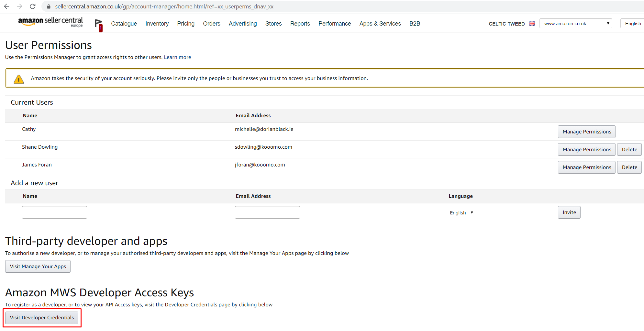Click the browser back arrow

6,6
